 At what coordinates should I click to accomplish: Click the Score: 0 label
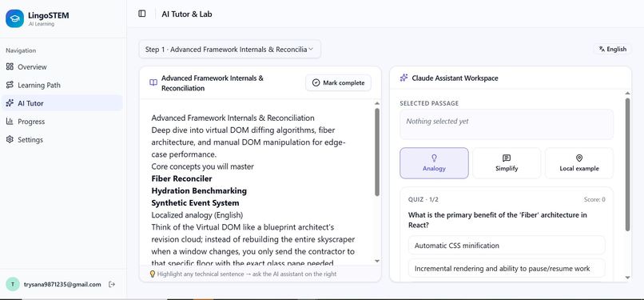(594, 200)
